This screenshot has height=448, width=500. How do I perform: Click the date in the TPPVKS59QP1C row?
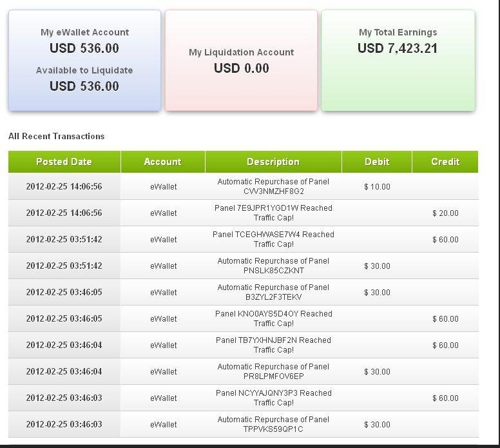point(64,424)
